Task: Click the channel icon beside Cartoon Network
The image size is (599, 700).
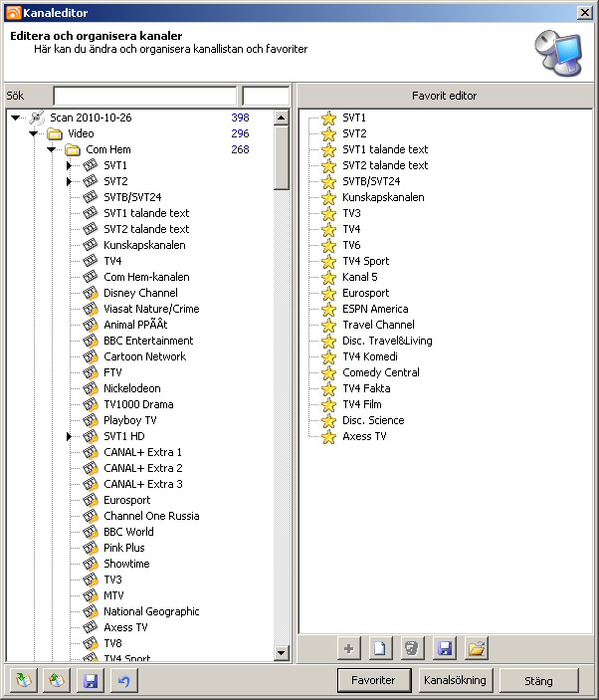Action: [x=91, y=356]
